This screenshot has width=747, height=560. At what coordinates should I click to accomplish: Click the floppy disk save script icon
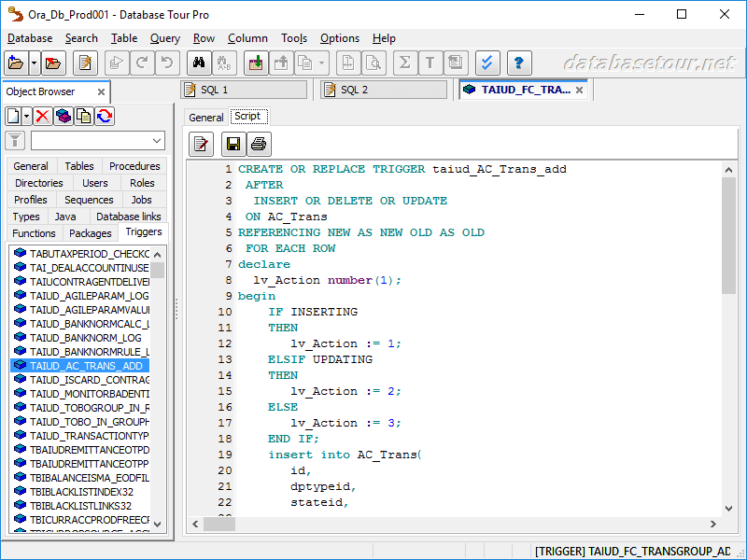[x=233, y=144]
